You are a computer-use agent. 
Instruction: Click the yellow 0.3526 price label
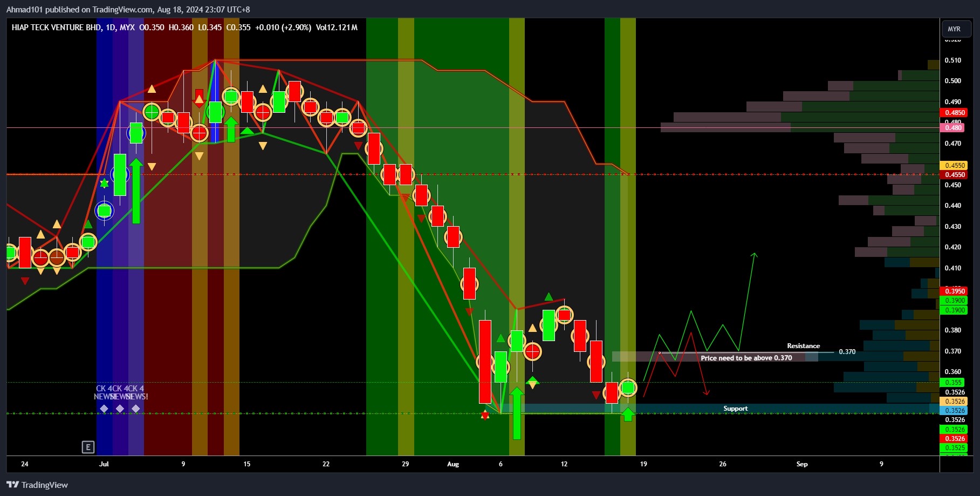(x=954, y=402)
